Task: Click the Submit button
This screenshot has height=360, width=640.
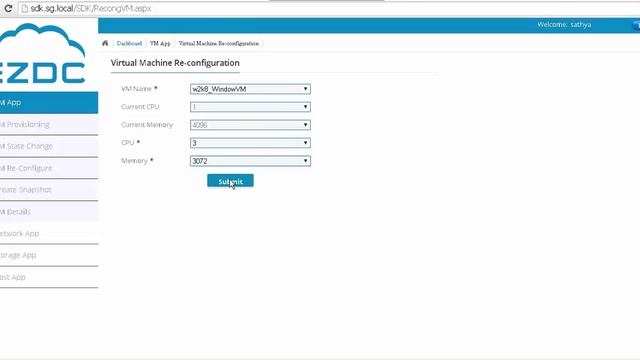Action: click(230, 181)
